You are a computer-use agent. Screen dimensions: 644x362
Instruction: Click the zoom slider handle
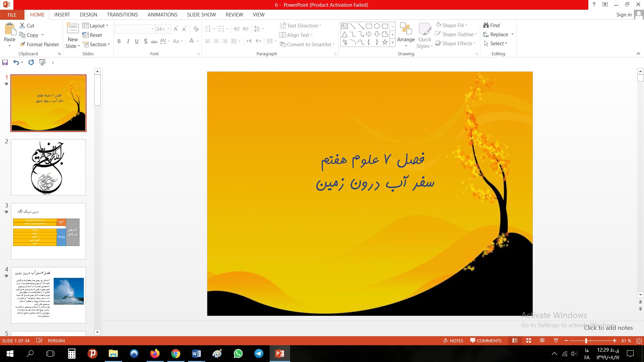[586, 341]
